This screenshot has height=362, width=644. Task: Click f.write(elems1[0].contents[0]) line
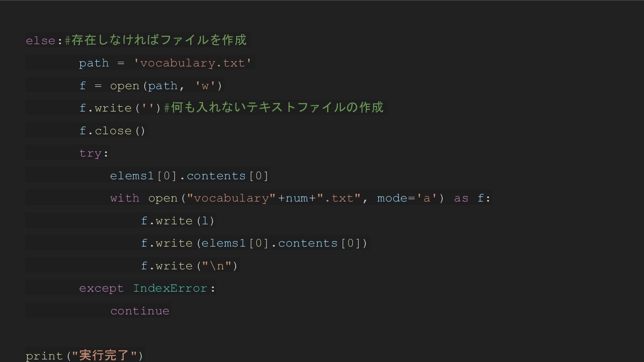tap(254, 243)
